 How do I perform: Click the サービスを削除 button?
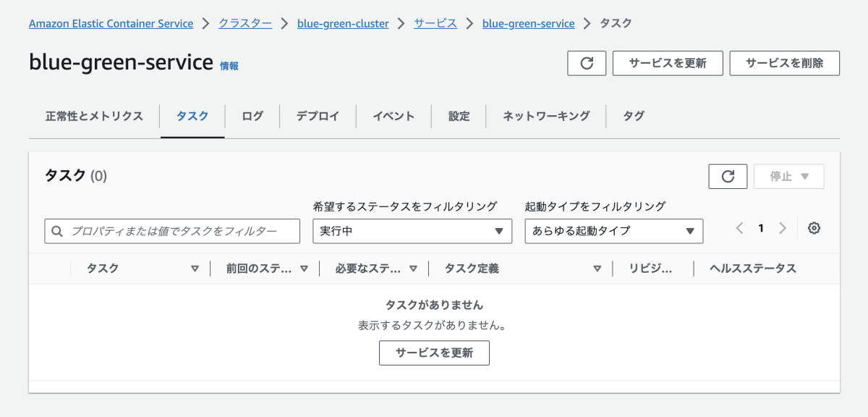click(785, 63)
